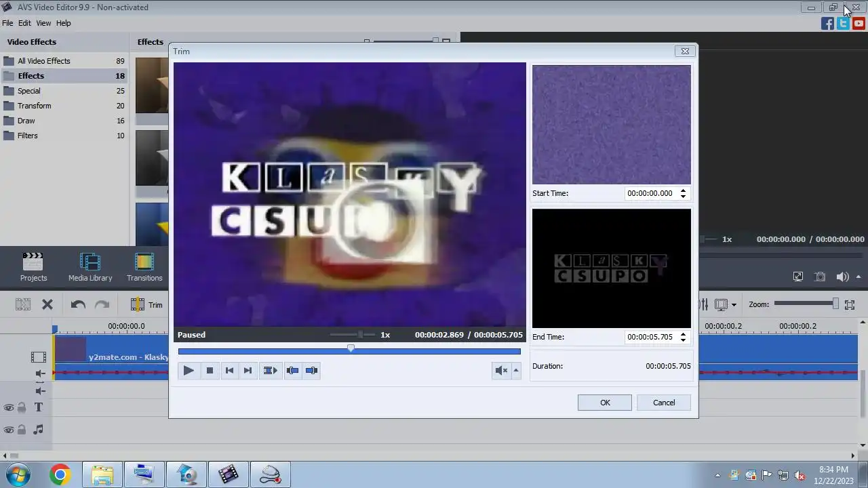Image resolution: width=868 pixels, height=488 pixels.
Task: Undo the last action
Action: 78,305
